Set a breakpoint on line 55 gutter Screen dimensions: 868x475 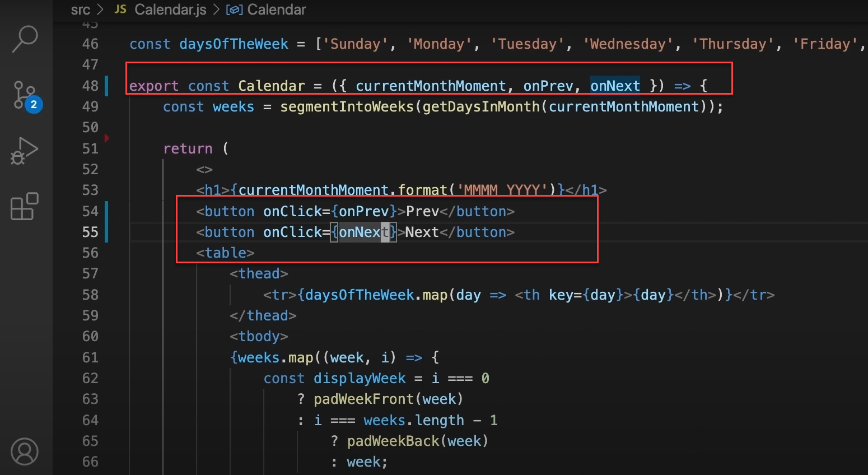tap(105, 232)
